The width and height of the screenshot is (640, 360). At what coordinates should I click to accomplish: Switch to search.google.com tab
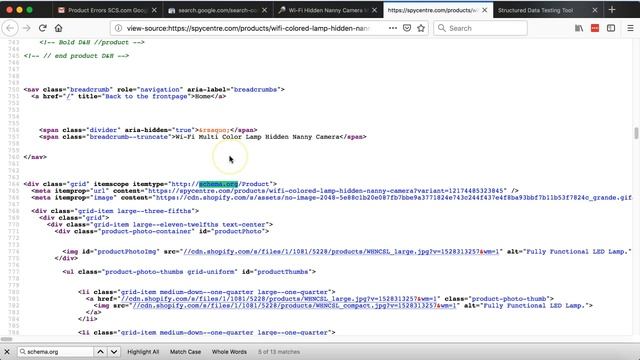tap(218, 10)
